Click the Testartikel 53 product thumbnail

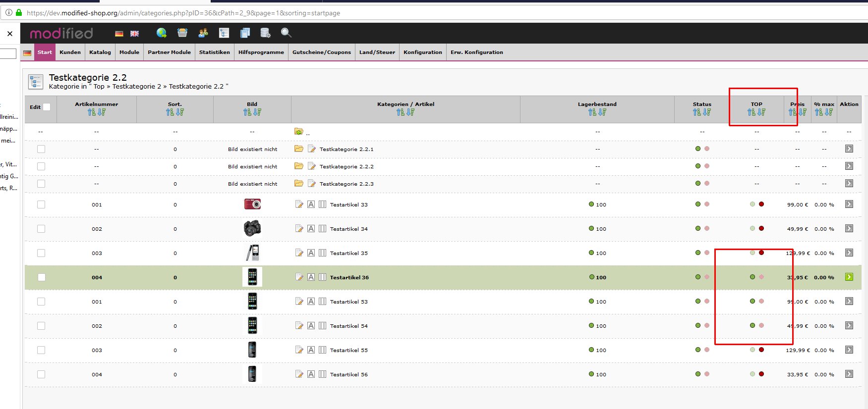click(252, 301)
